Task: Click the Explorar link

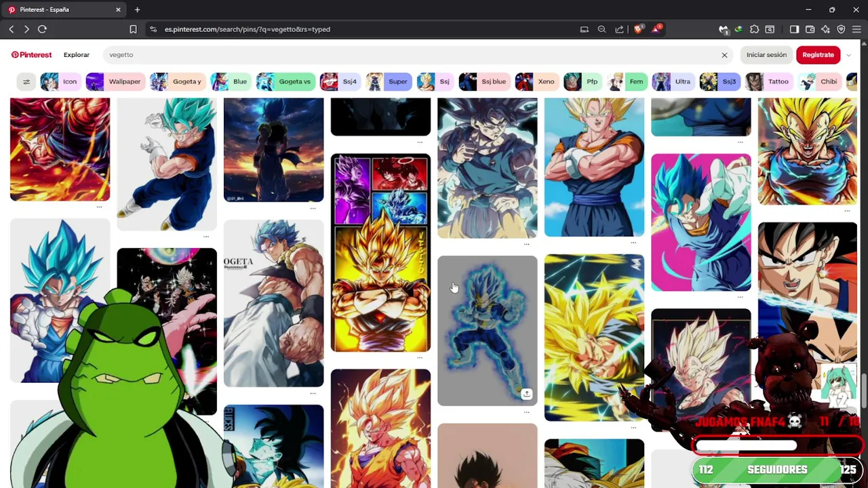Action: (77, 55)
